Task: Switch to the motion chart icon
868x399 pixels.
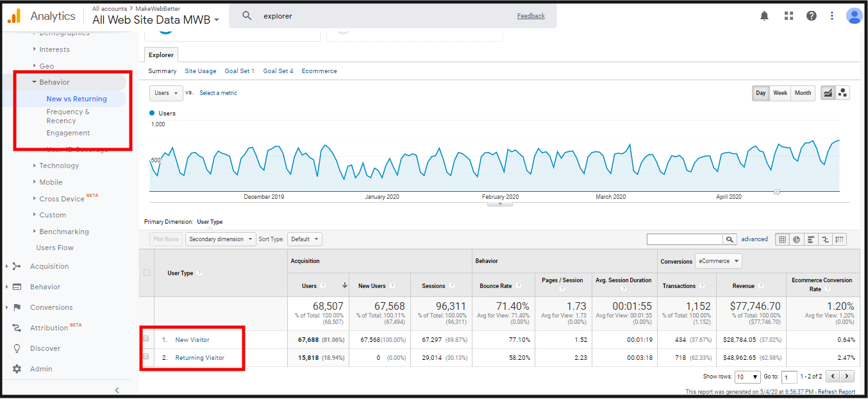Action: click(842, 93)
